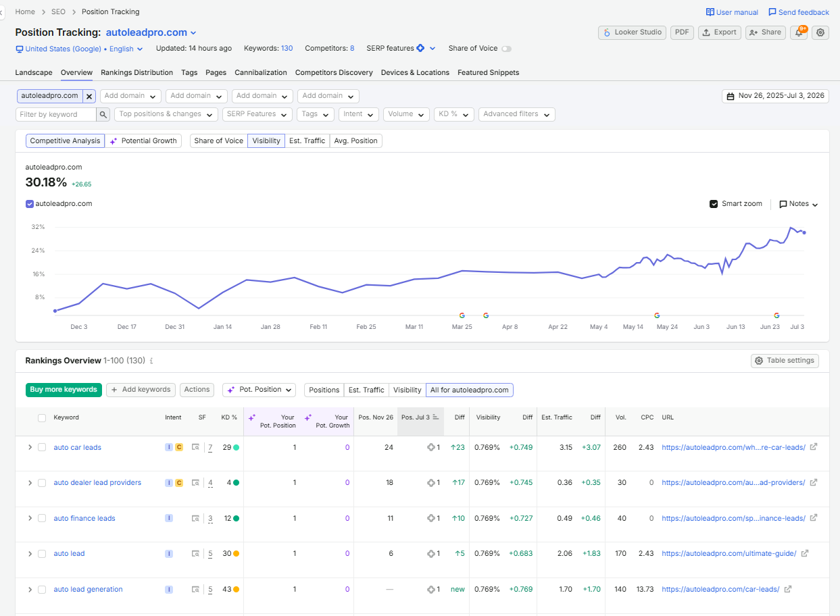This screenshot has width=840, height=616.
Task: Open Pot. Position dropdown
Action: pos(260,390)
